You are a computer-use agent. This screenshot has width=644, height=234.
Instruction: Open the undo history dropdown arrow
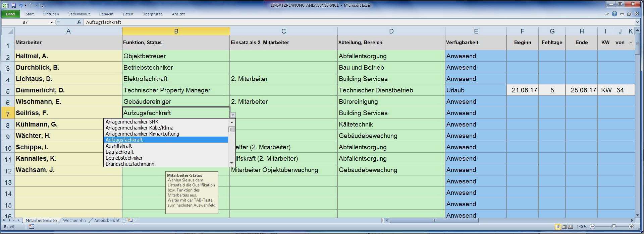pyautogui.click(x=25, y=6)
